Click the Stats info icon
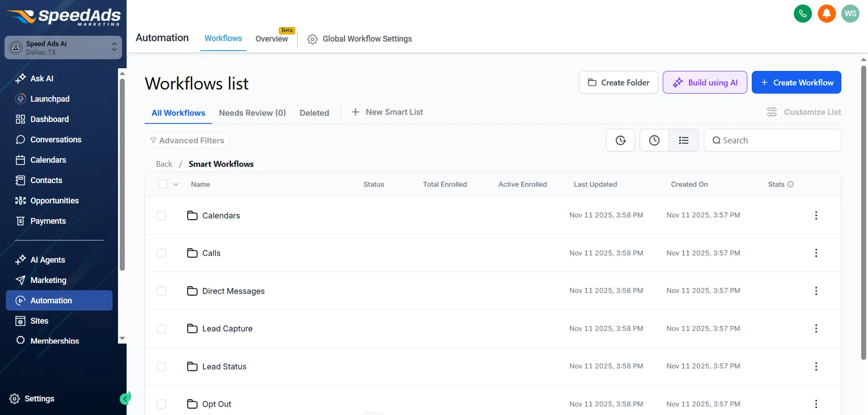This screenshot has height=415, width=868. tap(791, 184)
